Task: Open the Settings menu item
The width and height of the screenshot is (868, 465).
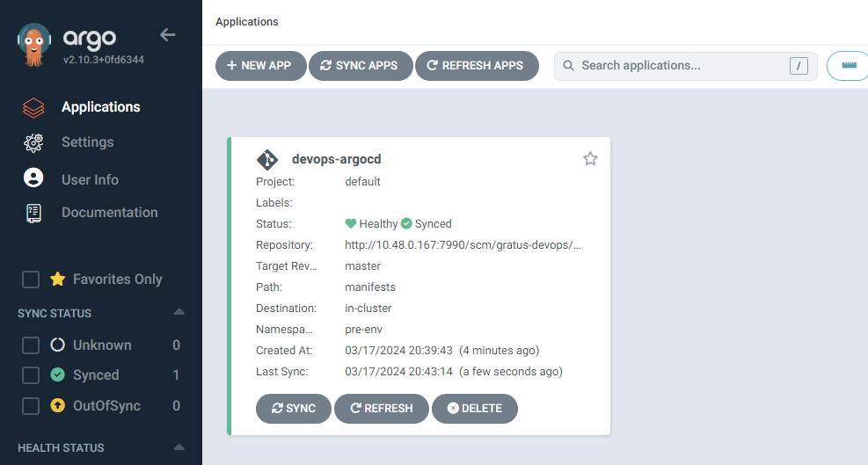Action: point(87,142)
